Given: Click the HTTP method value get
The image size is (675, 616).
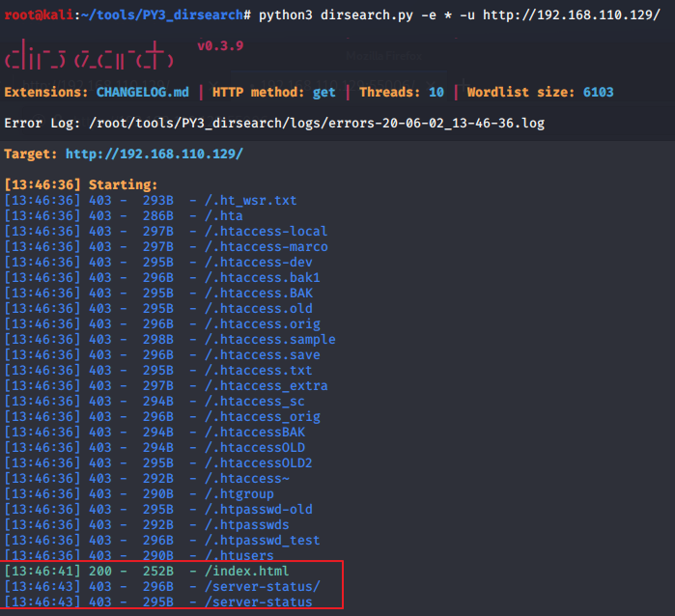Looking at the screenshot, I should coord(324,92).
